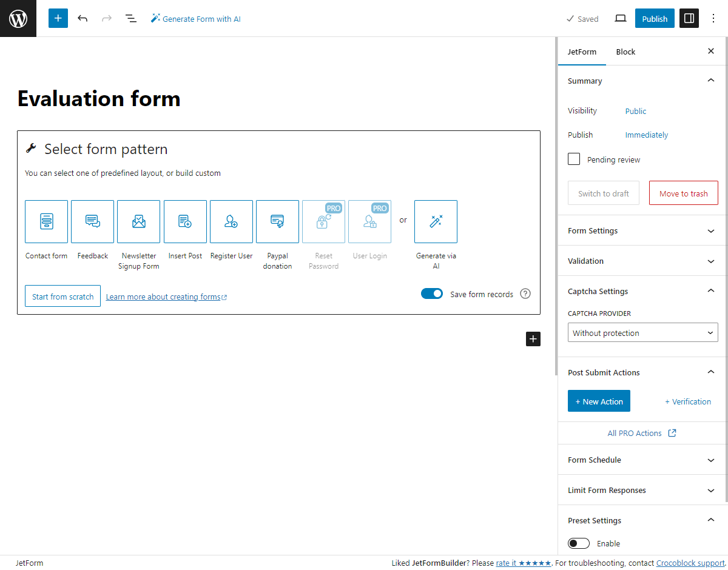Viewport: 728px width, 570px height.
Task: Select the Paypal donation form pattern
Action: (277, 221)
